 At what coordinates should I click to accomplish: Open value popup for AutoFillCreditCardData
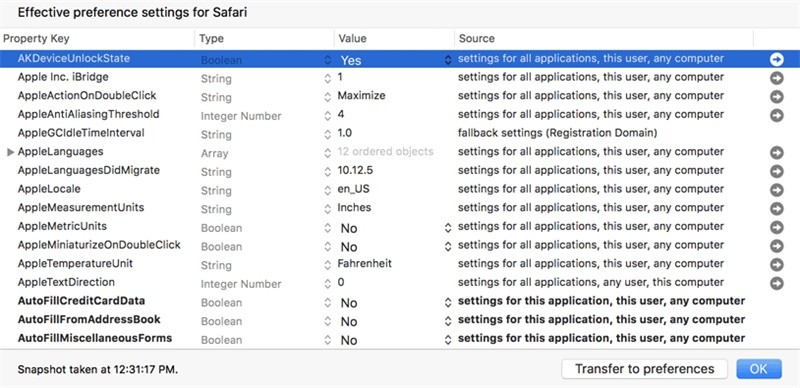click(448, 303)
